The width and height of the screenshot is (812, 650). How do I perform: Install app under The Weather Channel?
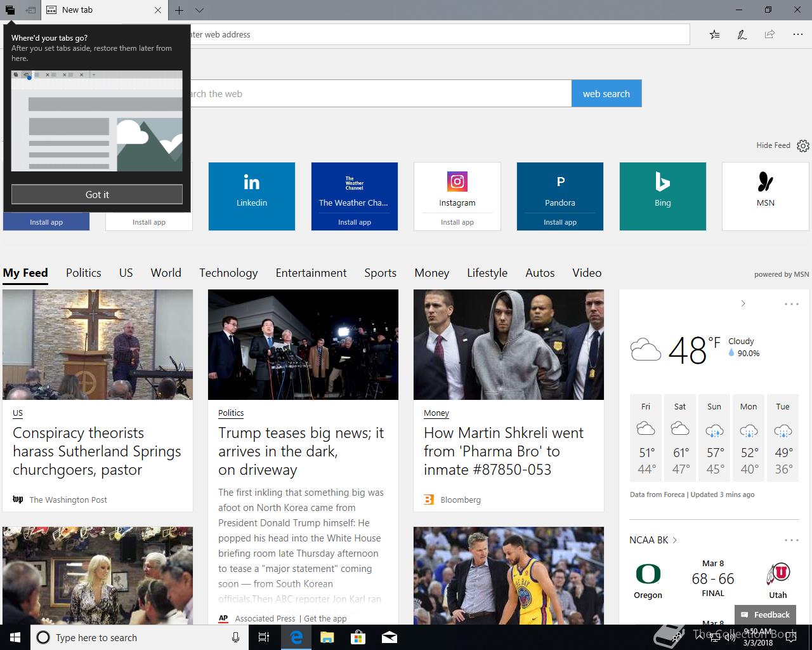click(x=355, y=222)
